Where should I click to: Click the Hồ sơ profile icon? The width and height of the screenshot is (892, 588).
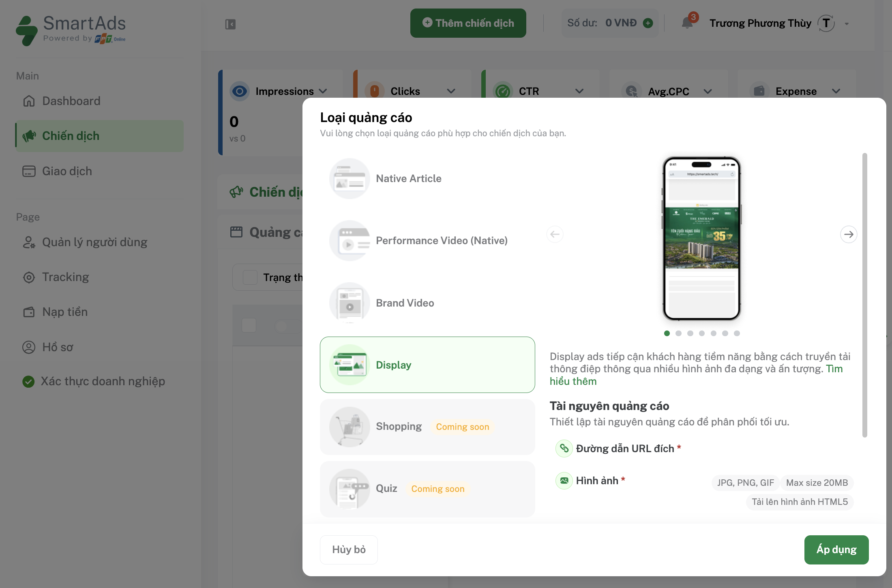click(x=29, y=347)
